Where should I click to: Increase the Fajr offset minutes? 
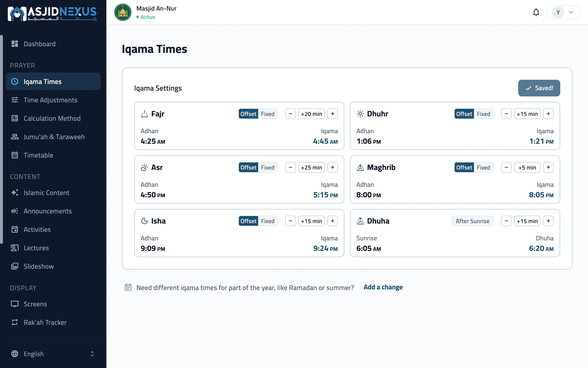coord(333,114)
